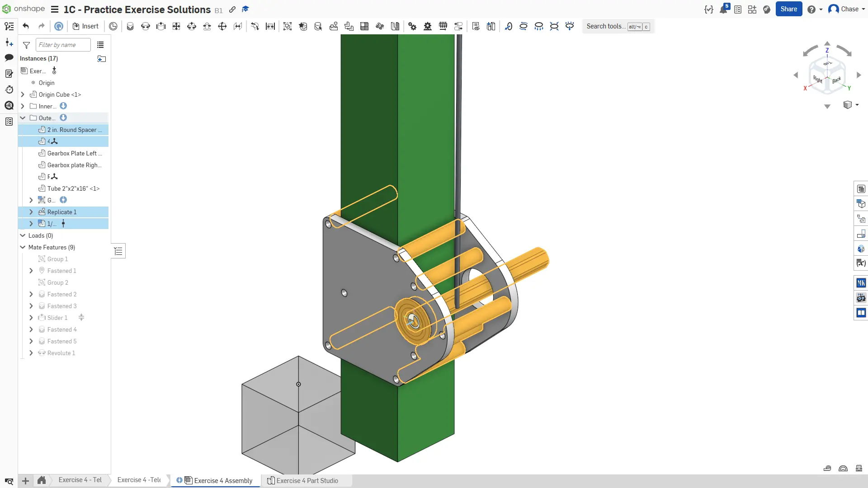Click the Insert parts button
Image resolution: width=868 pixels, height=488 pixels.
tap(85, 26)
